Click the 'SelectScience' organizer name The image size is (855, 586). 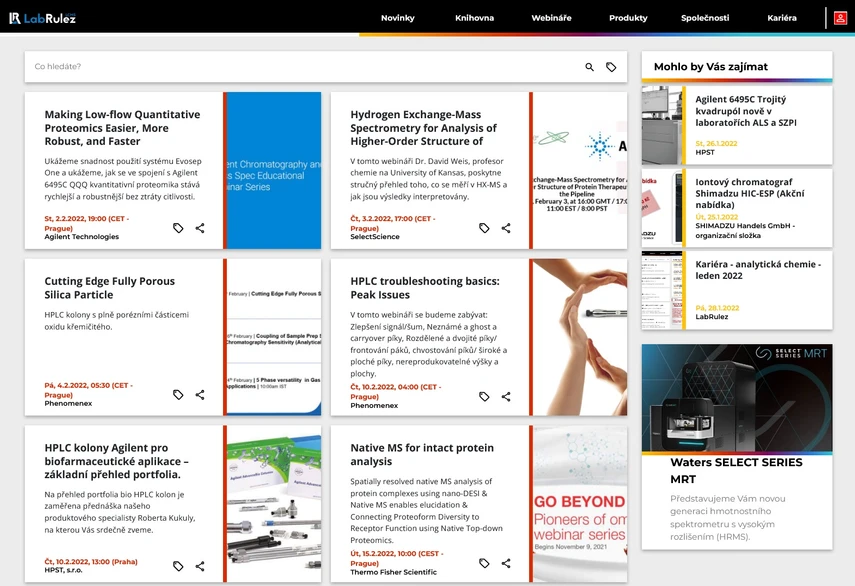click(375, 237)
